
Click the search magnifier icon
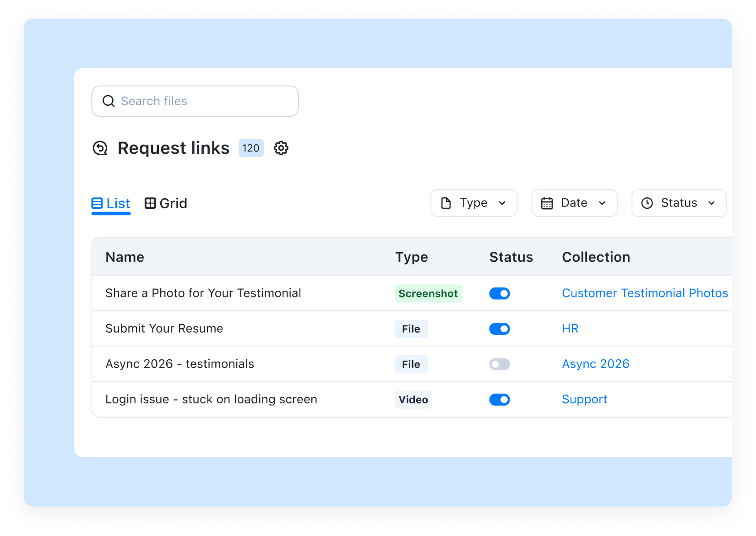tap(109, 101)
